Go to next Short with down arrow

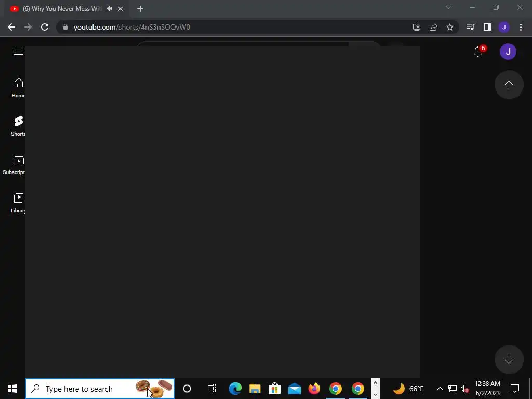click(509, 360)
